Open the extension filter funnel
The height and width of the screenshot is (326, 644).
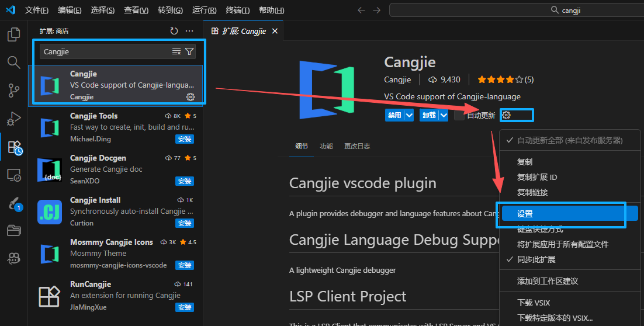tap(189, 51)
